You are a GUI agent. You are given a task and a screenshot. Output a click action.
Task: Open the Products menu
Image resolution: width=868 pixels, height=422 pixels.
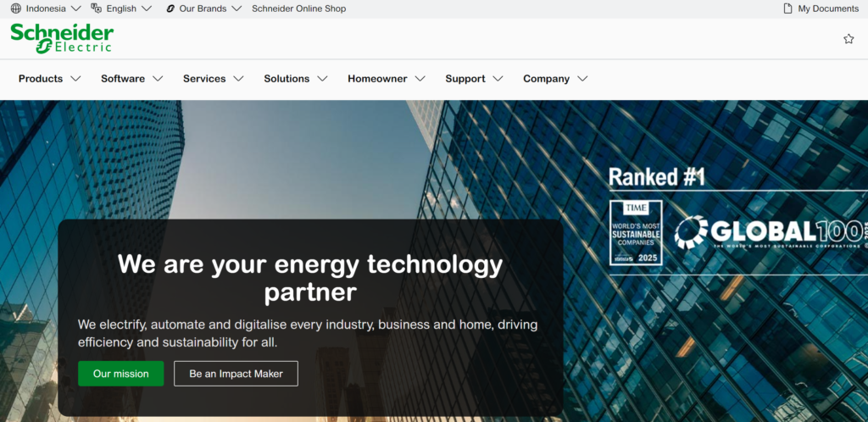click(x=41, y=79)
